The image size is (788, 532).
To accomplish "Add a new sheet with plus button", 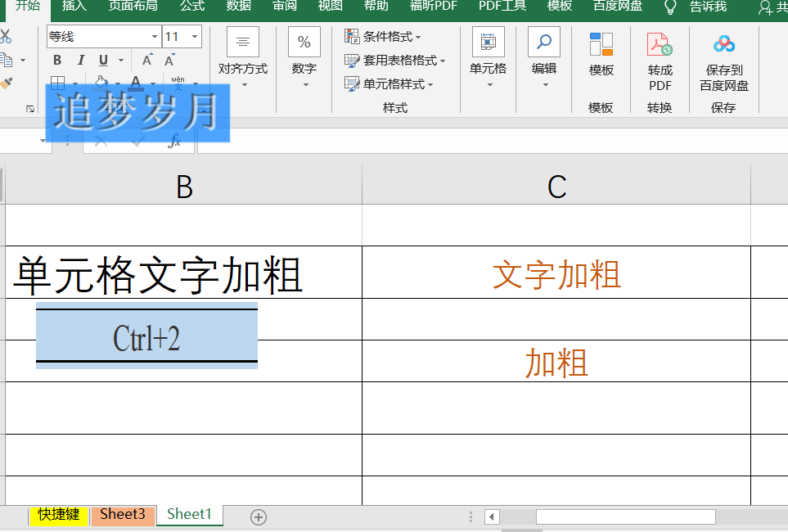I will click(x=259, y=517).
